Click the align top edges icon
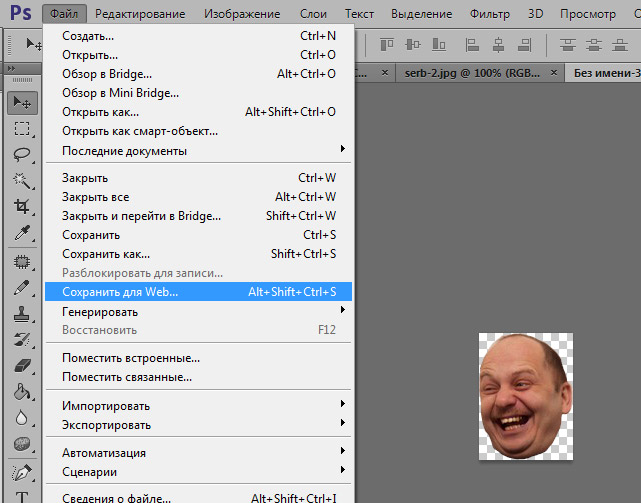The width and height of the screenshot is (641, 503). 387,44
